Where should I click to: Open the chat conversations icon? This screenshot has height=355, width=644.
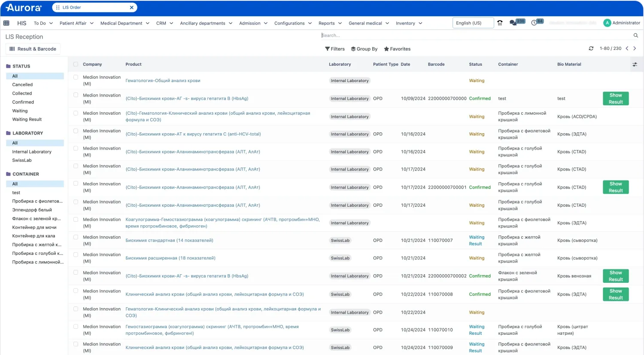click(513, 23)
